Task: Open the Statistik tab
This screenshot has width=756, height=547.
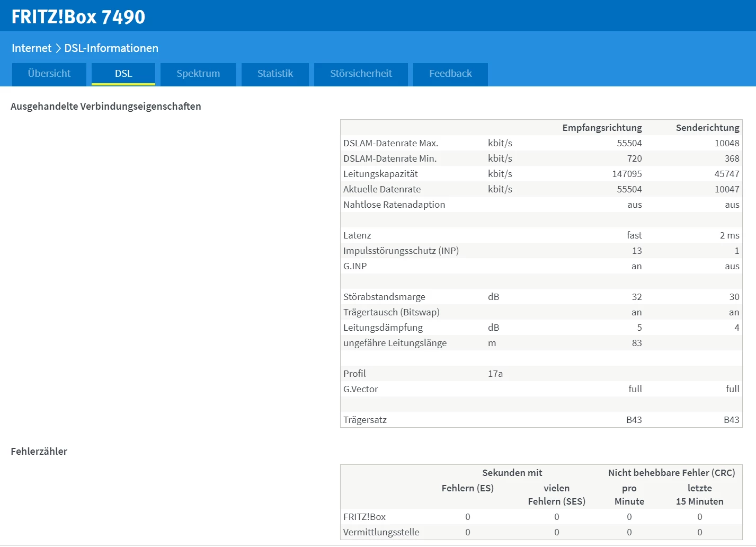Action: pos(275,74)
